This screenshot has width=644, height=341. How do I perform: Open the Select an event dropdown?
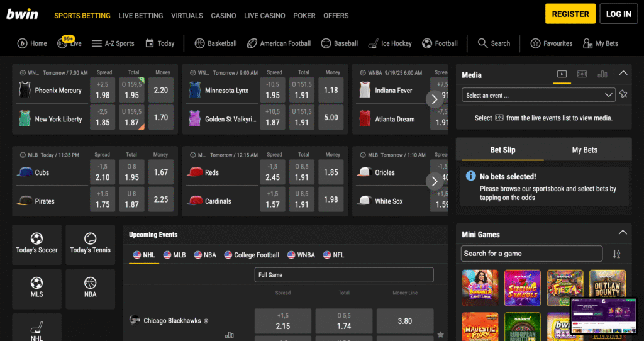pyautogui.click(x=538, y=95)
